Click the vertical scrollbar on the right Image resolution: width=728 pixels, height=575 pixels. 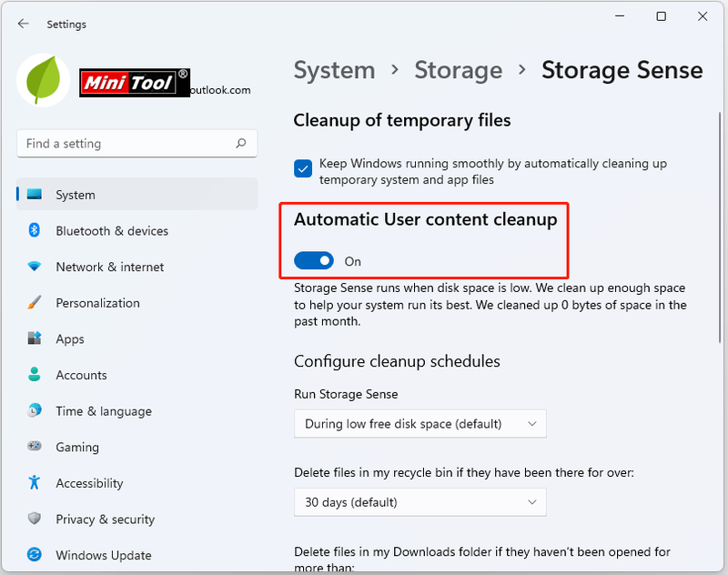tap(720, 227)
